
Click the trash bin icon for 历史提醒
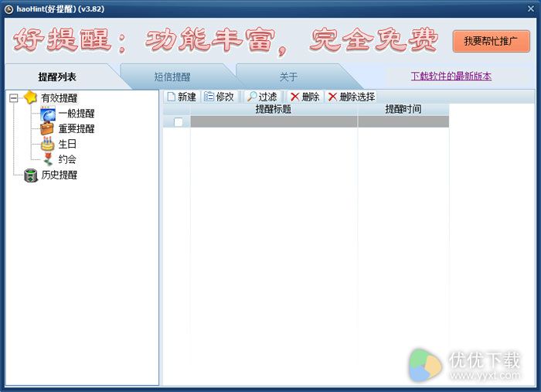pyautogui.click(x=31, y=176)
